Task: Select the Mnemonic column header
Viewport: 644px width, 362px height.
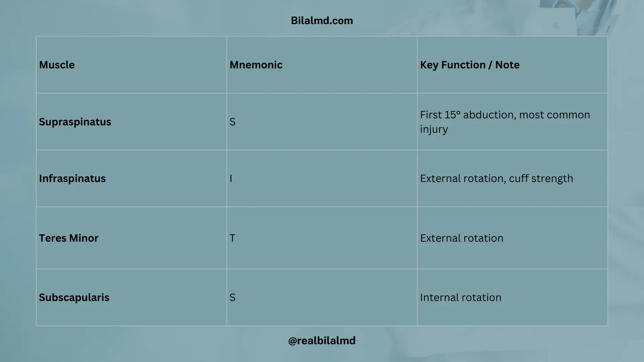Action: 256,65
